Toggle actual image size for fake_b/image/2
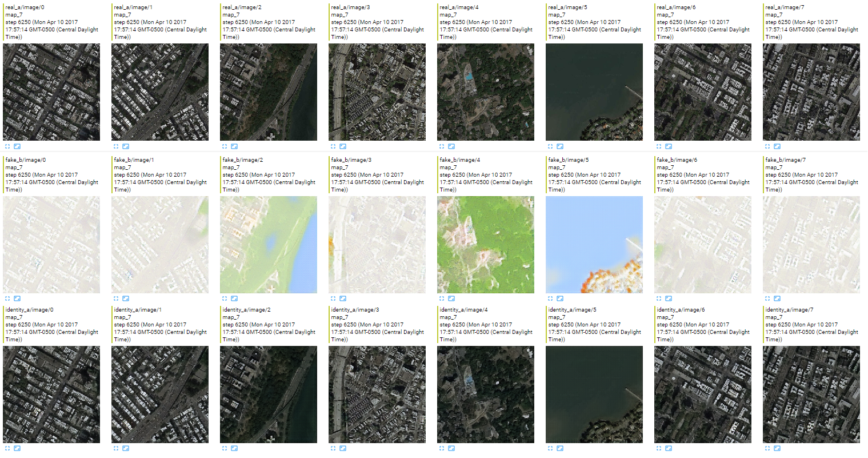The image size is (868, 458). pos(234,298)
